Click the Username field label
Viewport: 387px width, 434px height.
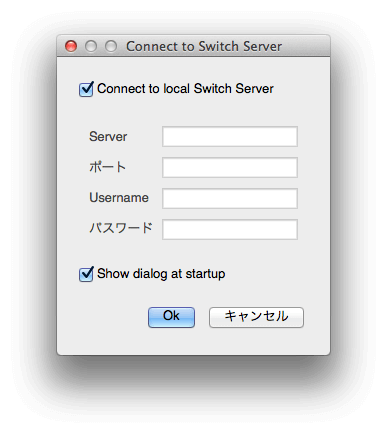119,198
